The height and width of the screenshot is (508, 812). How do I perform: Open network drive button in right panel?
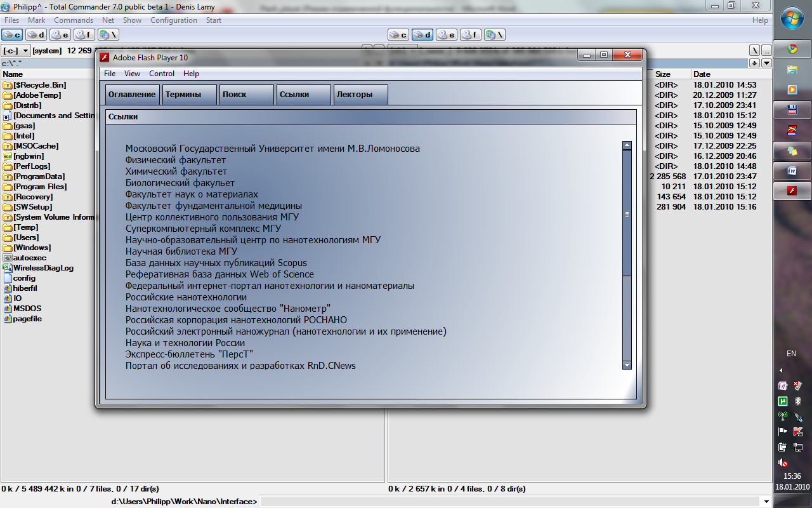point(495,35)
